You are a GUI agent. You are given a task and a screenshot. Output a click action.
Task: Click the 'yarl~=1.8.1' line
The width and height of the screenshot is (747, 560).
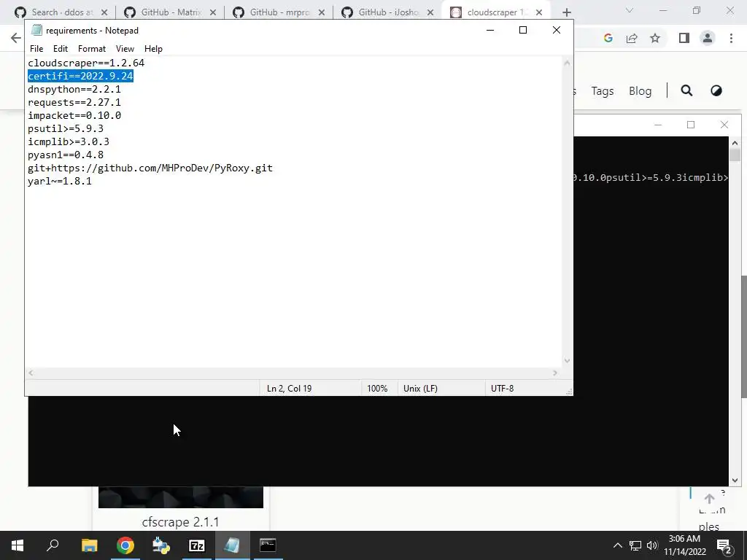(x=60, y=181)
